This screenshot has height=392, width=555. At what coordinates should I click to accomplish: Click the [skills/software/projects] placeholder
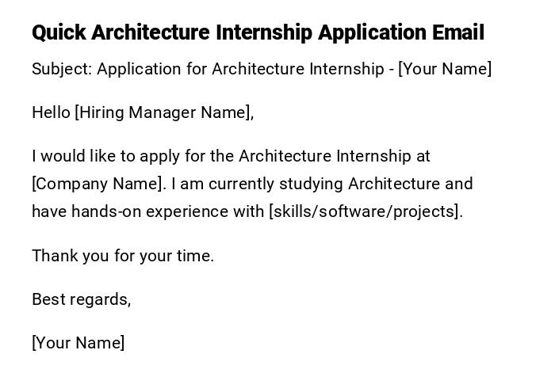[x=366, y=211]
